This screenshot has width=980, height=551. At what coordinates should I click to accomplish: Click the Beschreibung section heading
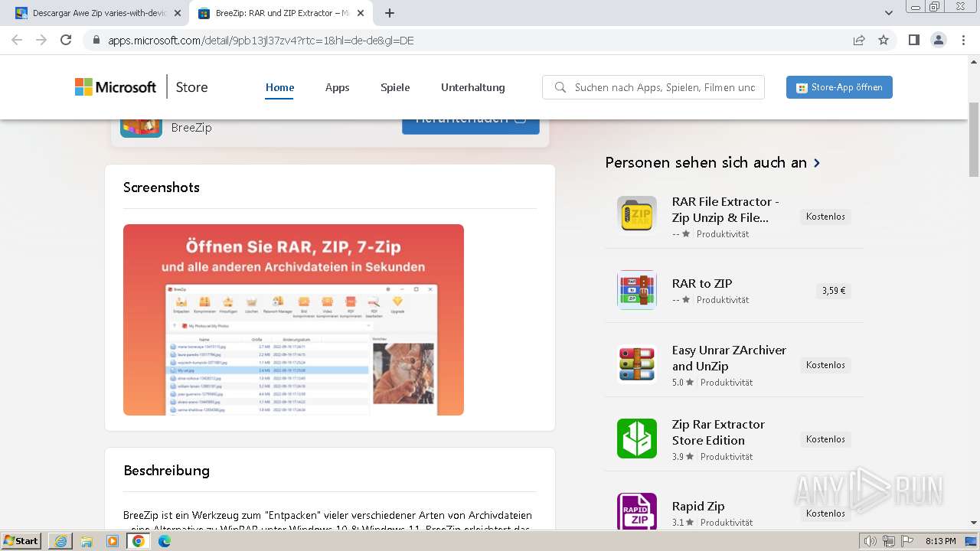point(166,471)
